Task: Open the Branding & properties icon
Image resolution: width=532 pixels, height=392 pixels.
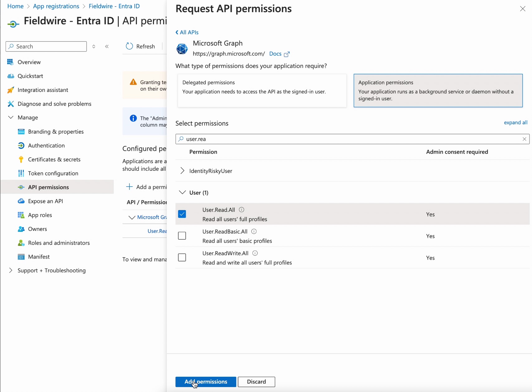Action: [21, 131]
